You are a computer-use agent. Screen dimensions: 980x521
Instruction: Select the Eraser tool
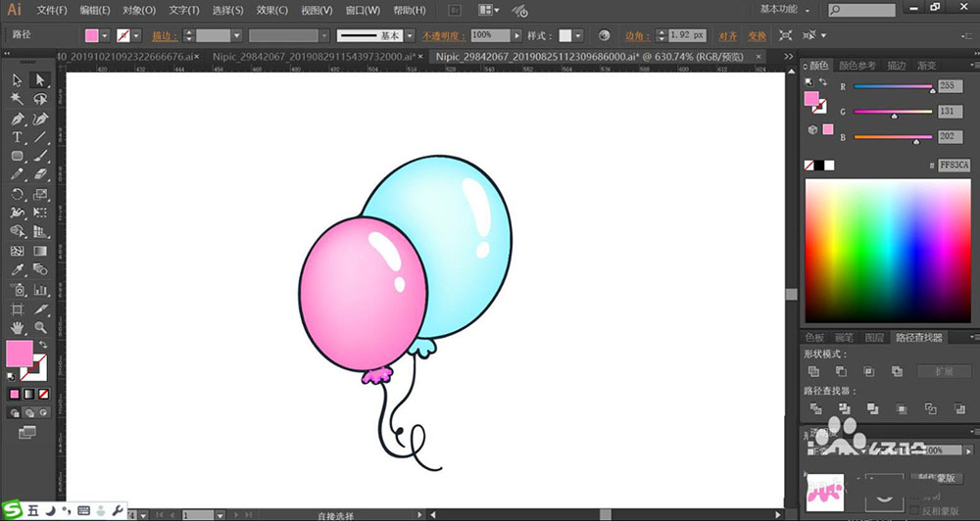pyautogui.click(x=40, y=174)
